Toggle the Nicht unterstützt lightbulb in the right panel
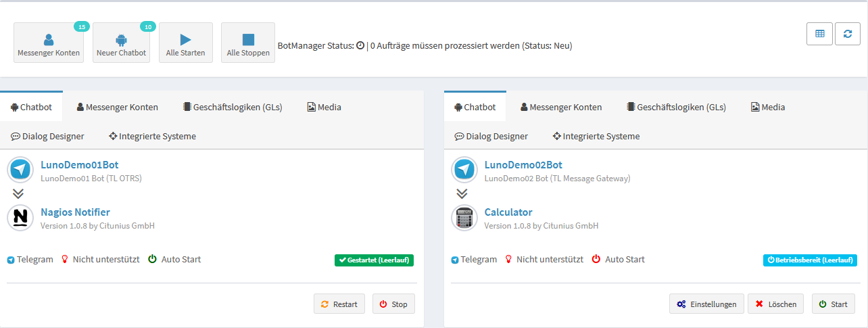Screen dimensions: 868x328 click(x=508, y=259)
